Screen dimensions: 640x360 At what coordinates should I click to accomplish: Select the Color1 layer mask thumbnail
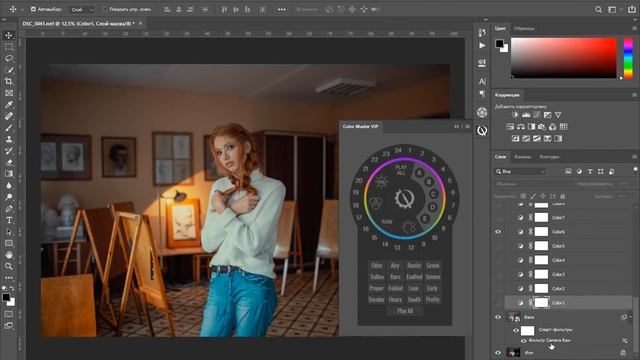[x=541, y=303]
